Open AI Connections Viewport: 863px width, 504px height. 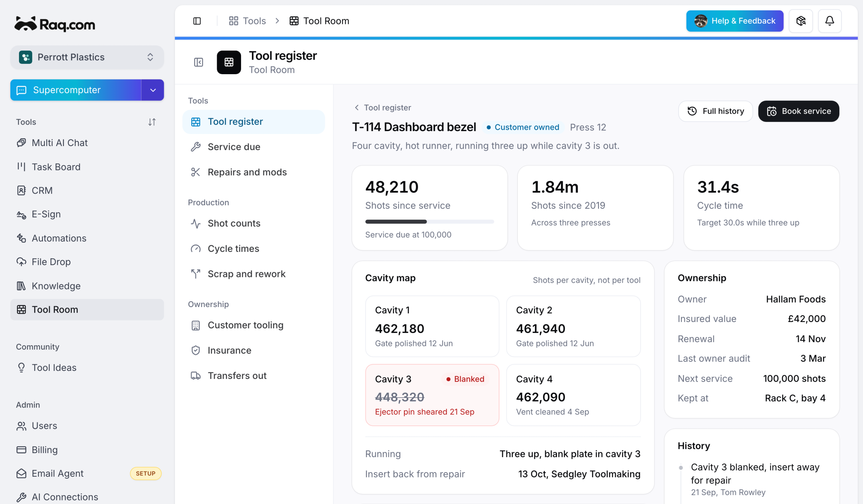coord(87,497)
